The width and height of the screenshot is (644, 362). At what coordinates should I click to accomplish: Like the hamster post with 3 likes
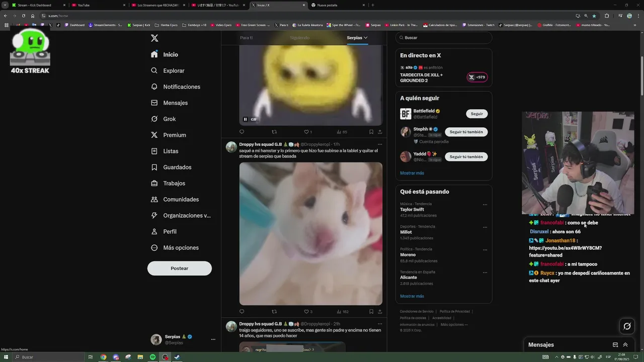click(x=308, y=311)
